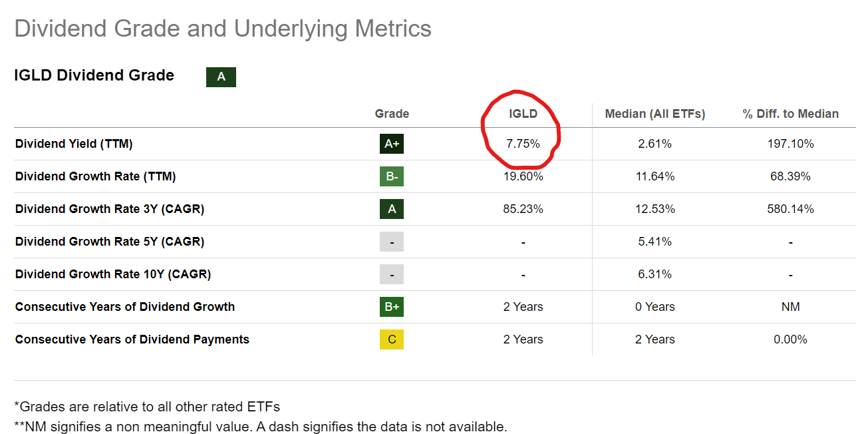Click the 85.23% IGLD 3Y growth value
The width and height of the screenshot is (868, 434).
(x=523, y=209)
